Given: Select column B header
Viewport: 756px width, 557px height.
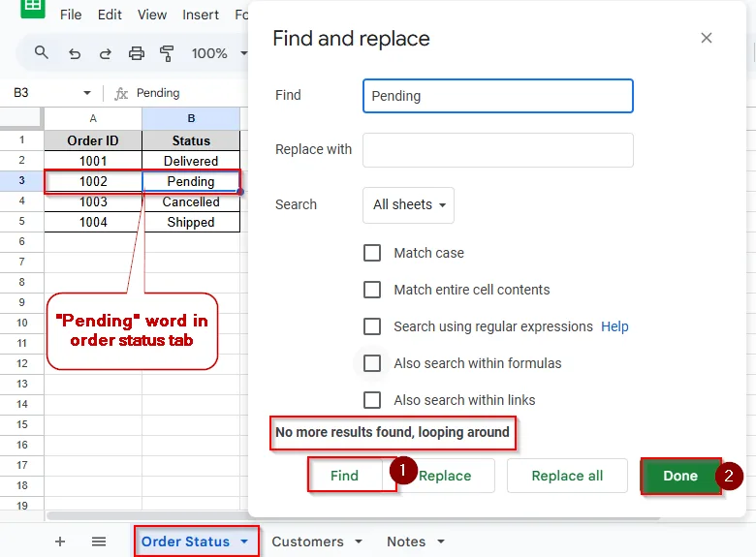Looking at the screenshot, I should click(191, 118).
